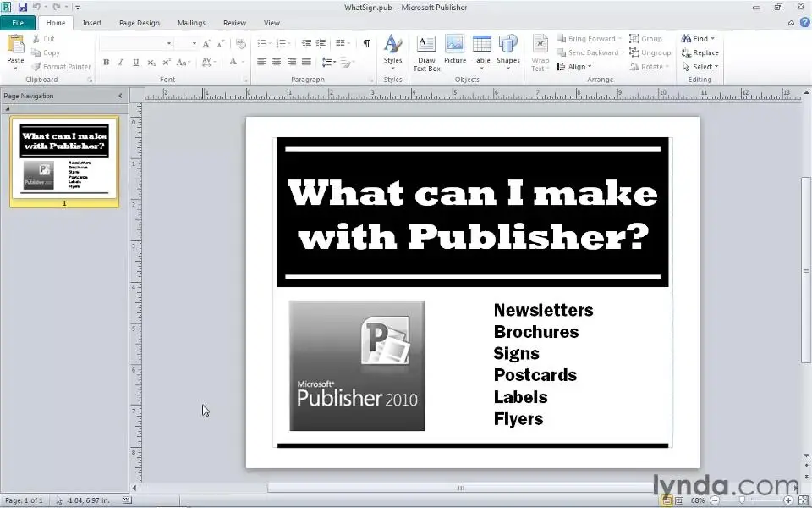
Task: Toggle Underline formatting
Action: (x=135, y=62)
